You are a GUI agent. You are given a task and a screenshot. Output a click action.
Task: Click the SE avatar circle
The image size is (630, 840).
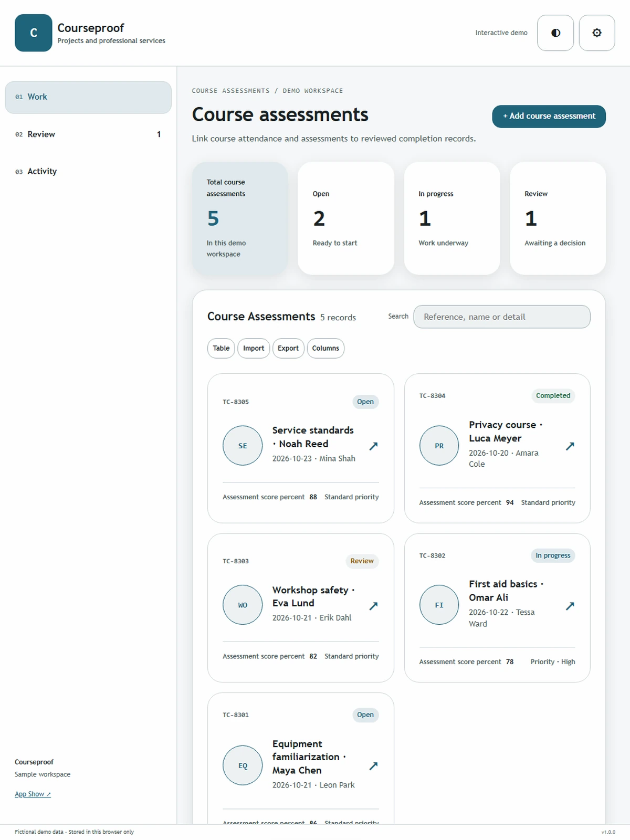click(243, 446)
